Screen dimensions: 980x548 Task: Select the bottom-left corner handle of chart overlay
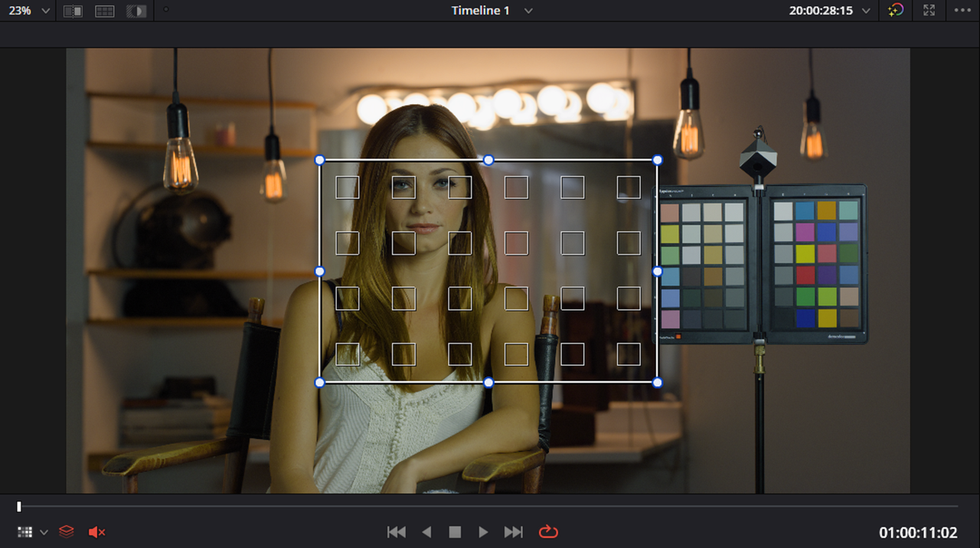[320, 382]
